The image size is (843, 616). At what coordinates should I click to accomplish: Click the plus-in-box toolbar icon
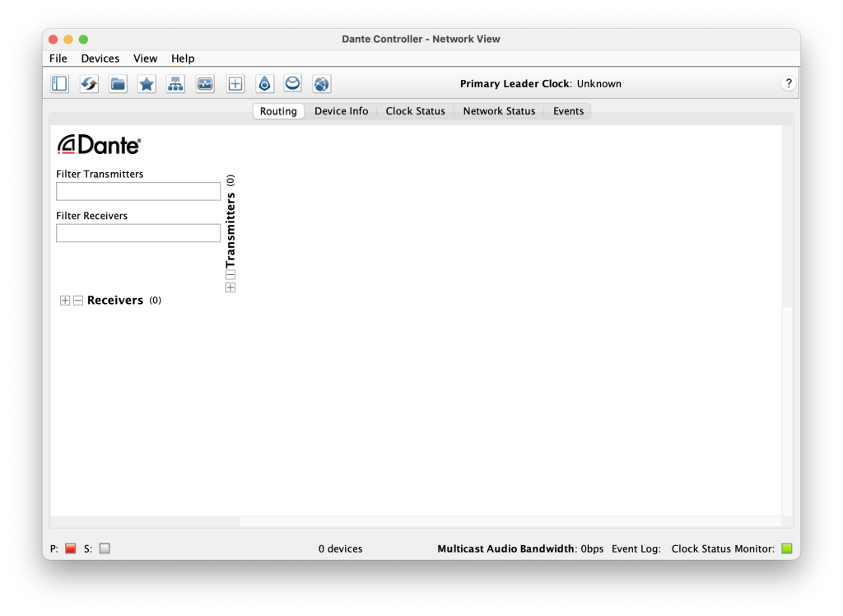click(x=235, y=84)
